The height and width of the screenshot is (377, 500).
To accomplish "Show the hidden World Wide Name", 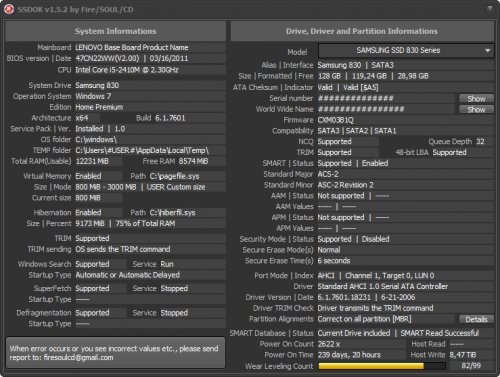I will (476, 110).
